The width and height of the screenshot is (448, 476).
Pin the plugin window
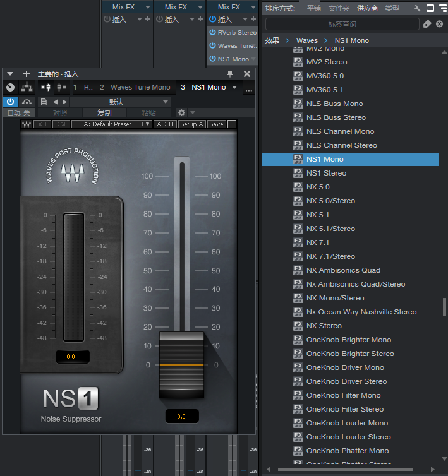230,74
